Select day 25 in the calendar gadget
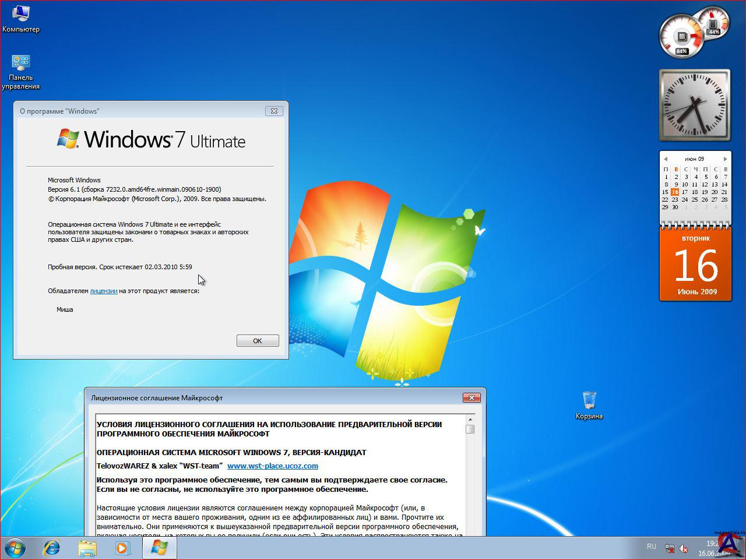The height and width of the screenshot is (560, 746). click(x=695, y=199)
